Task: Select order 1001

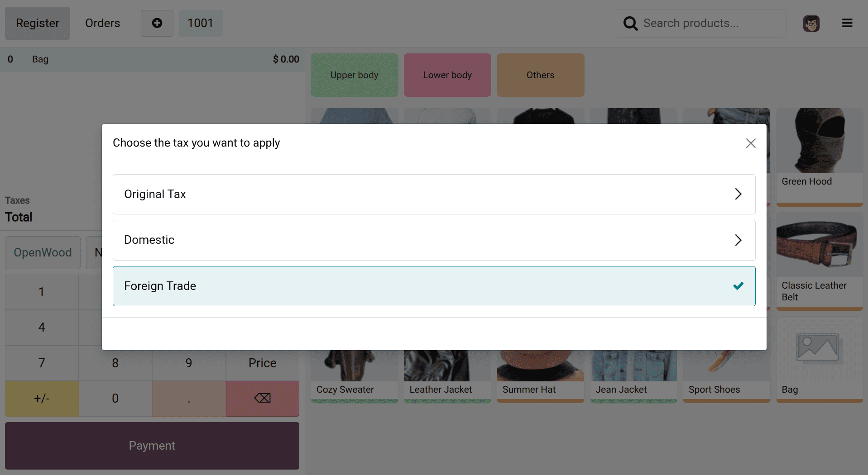Action: 201,23
